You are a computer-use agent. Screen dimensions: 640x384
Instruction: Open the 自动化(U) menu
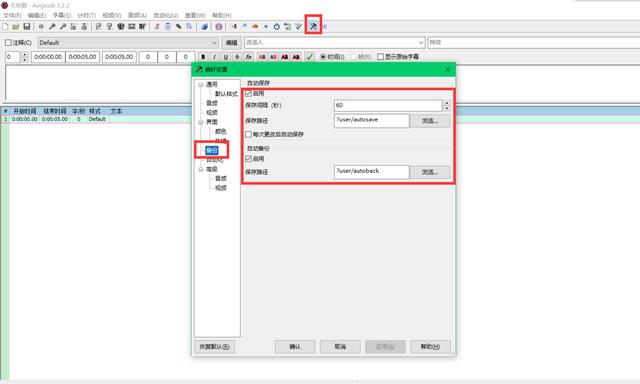tap(165, 15)
